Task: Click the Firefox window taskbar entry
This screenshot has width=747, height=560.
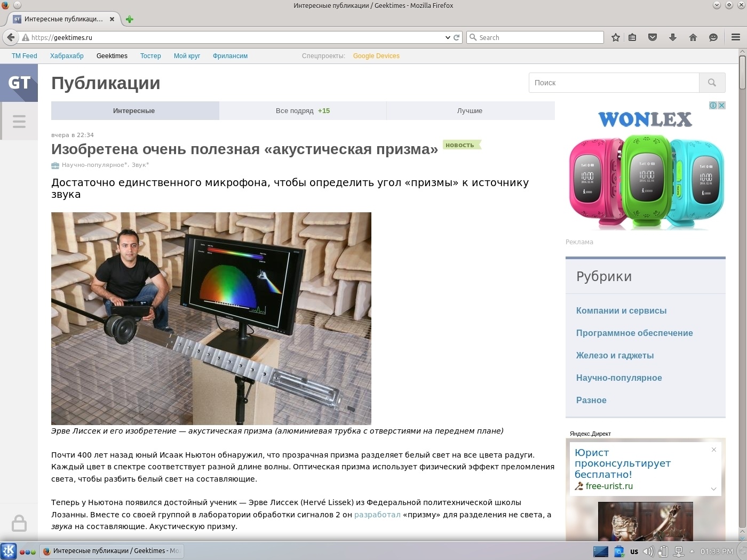Action: pos(112,551)
